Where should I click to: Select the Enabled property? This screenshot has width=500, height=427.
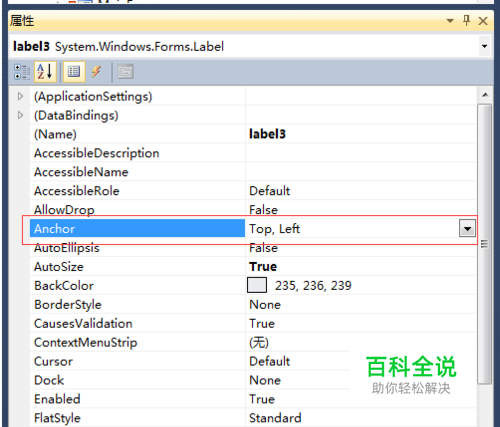(x=57, y=399)
